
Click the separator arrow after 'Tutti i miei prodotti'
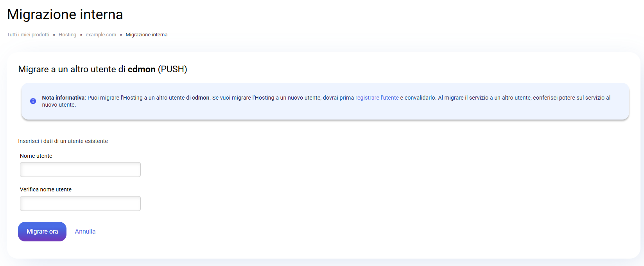pos(54,35)
